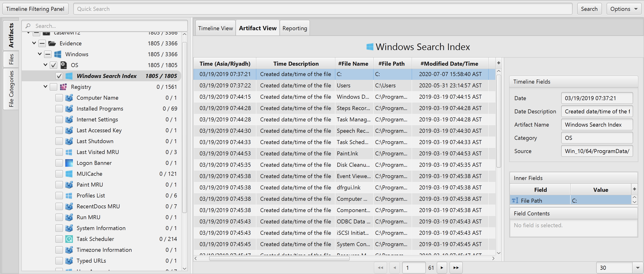Click the Paint MRU icon
644x274 pixels.
tap(69, 185)
